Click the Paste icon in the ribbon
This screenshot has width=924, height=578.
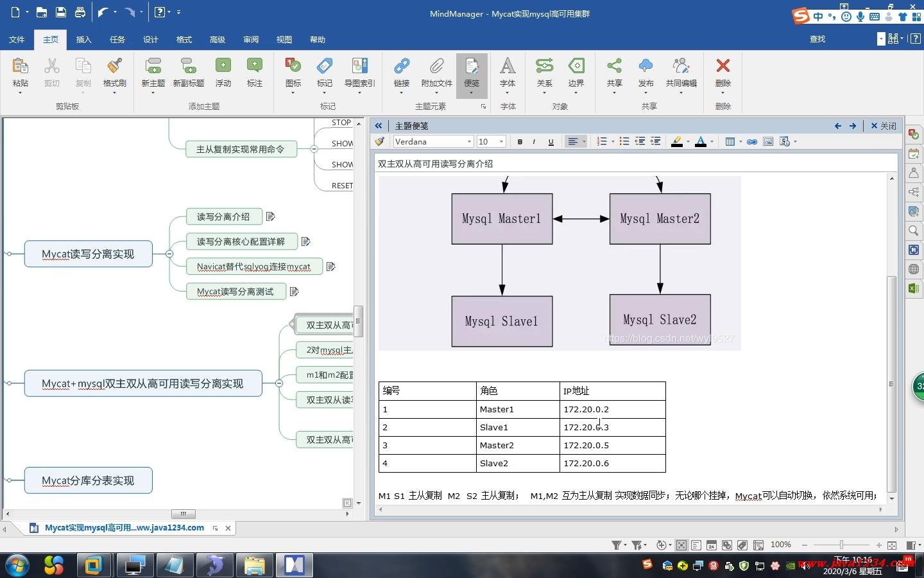(20, 66)
